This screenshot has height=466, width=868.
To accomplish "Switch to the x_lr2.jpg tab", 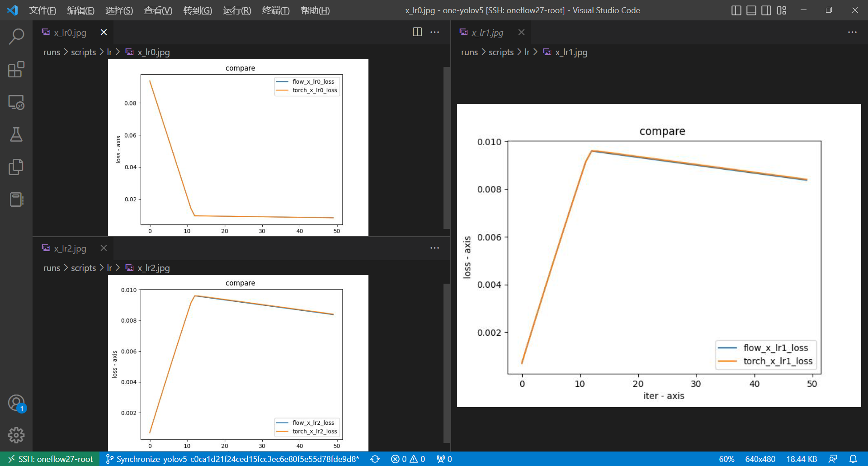I will click(x=70, y=248).
